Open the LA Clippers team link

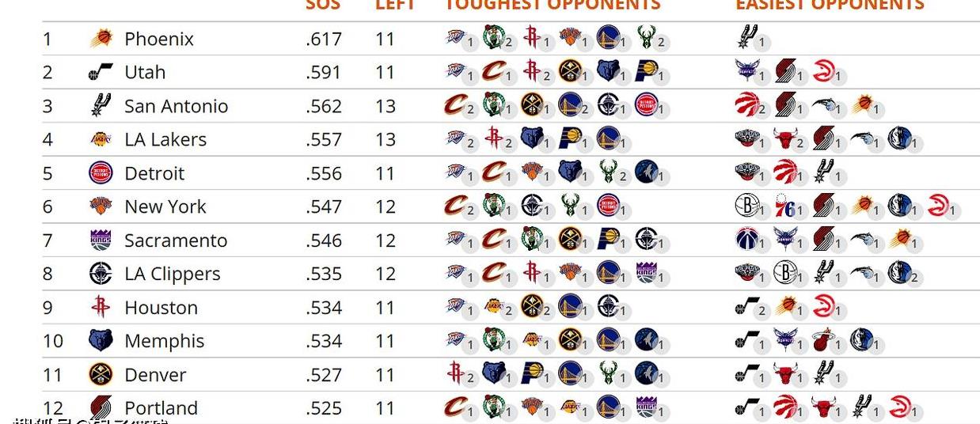coord(173,274)
